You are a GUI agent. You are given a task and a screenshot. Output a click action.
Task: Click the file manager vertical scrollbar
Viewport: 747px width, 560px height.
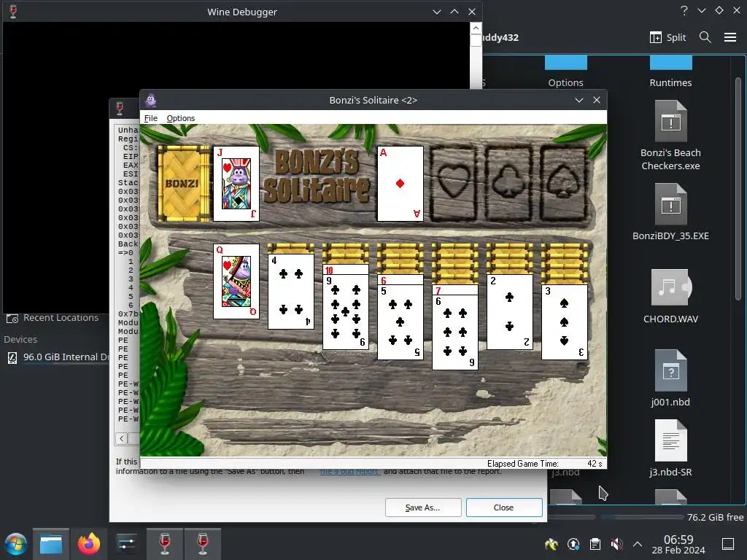[x=738, y=189]
